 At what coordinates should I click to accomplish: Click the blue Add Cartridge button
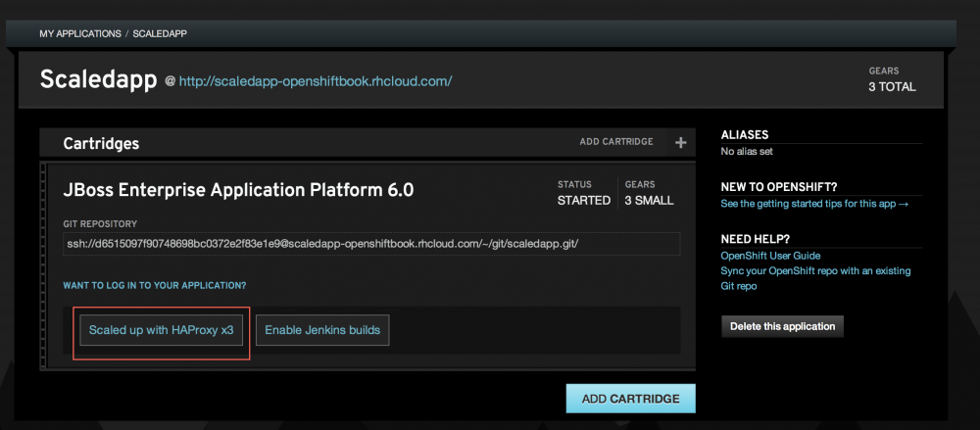coord(630,399)
